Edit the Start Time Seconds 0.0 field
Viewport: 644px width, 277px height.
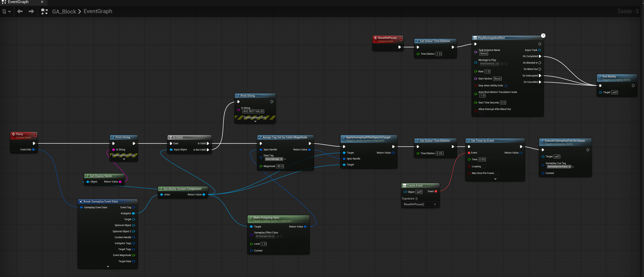(x=503, y=103)
